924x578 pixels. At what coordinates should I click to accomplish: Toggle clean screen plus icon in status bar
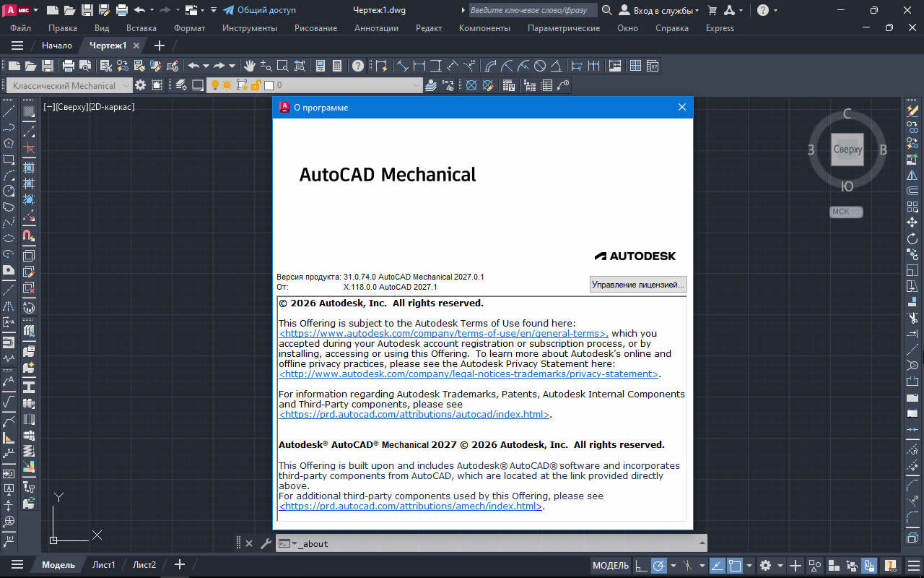796,565
